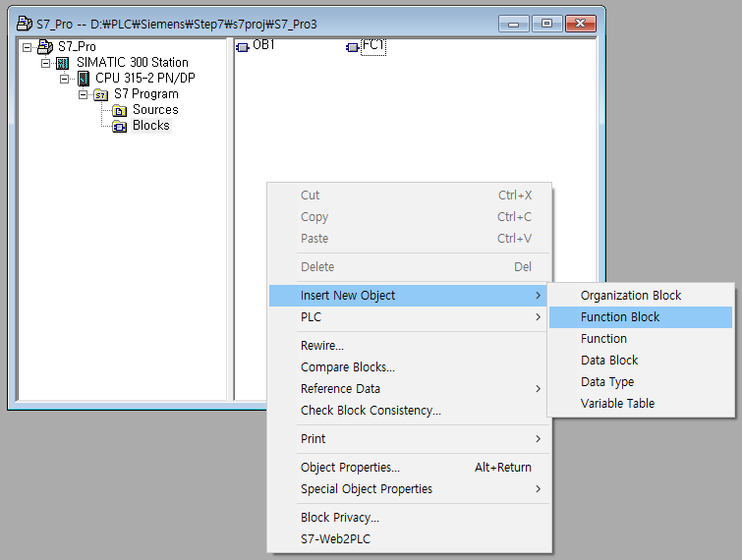Click the Sources folder icon
Image resolution: width=742 pixels, height=560 pixels.
(119, 111)
